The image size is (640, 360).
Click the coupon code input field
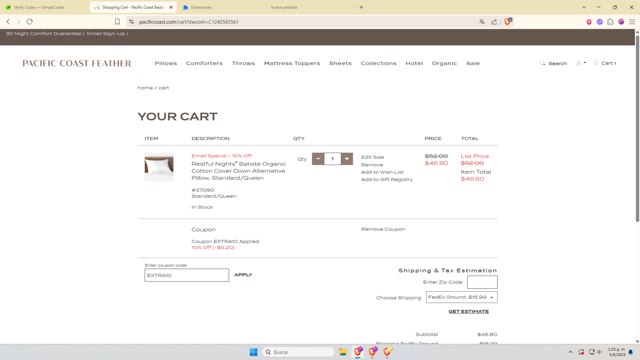[x=187, y=275]
